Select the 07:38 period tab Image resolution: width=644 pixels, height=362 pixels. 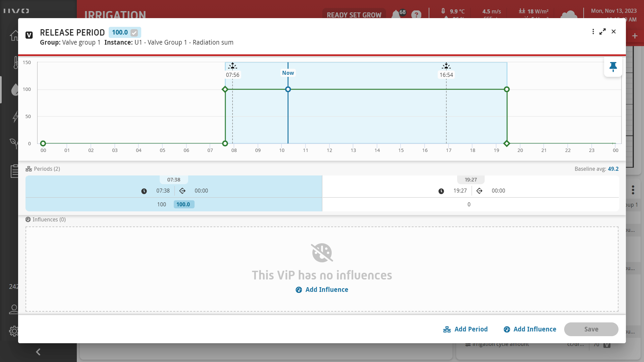coord(174,180)
